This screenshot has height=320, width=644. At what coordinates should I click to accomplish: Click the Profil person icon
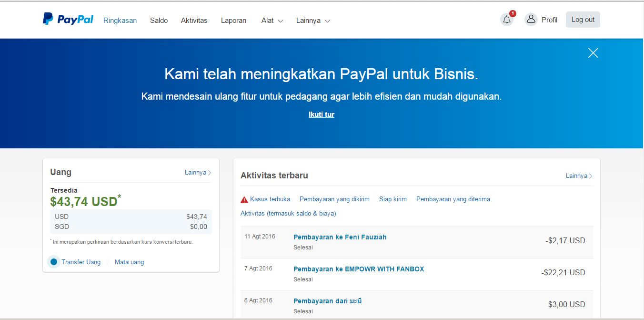[x=531, y=20]
